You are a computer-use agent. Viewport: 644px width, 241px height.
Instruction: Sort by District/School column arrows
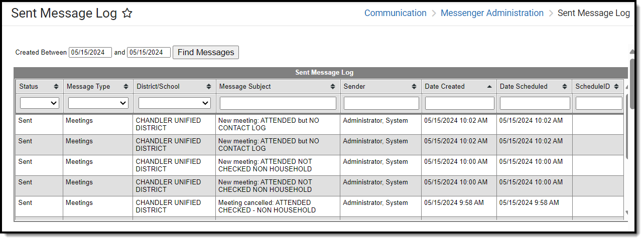coord(209,87)
